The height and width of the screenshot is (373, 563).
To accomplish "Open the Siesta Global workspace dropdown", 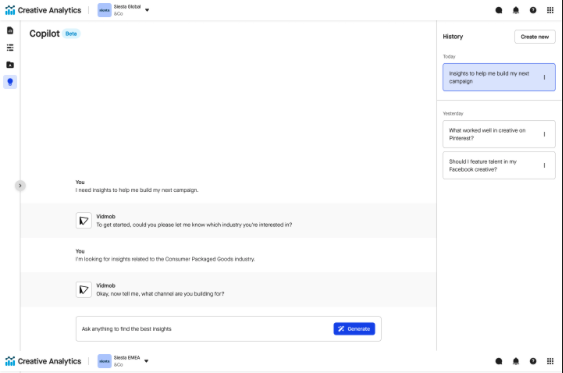I will tap(147, 10).
